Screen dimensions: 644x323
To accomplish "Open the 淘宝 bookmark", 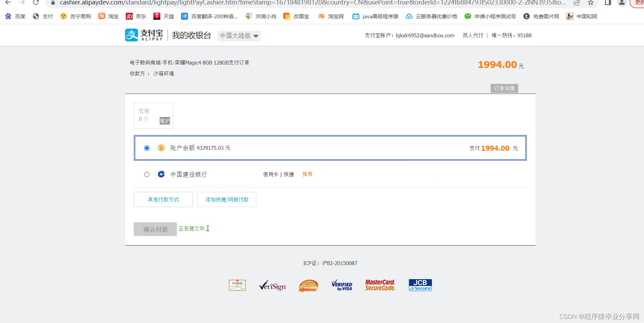I will pyautogui.click(x=108, y=16).
